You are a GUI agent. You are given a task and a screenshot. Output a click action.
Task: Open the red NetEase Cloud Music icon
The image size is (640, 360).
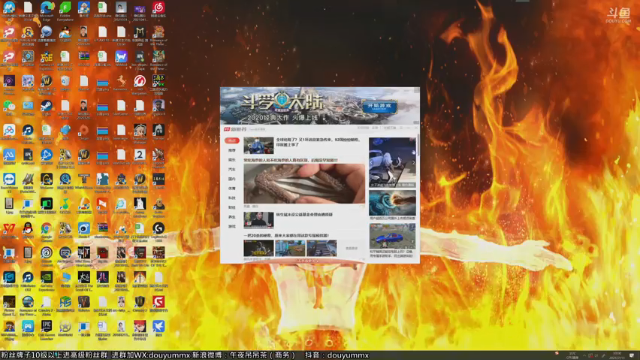point(158,7)
